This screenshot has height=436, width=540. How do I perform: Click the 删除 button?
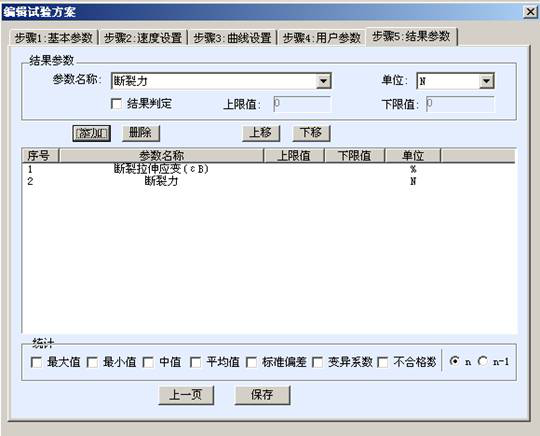[x=141, y=133]
